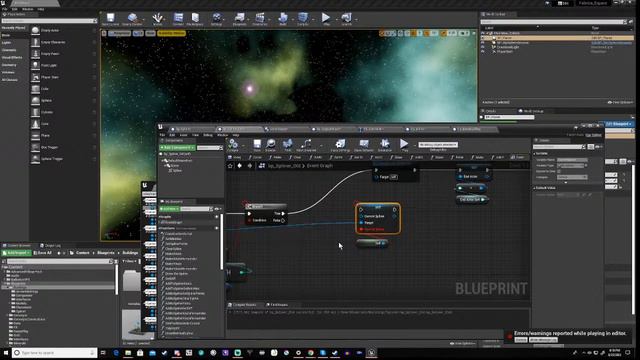The height and width of the screenshot is (360, 640).
Task: Click Lit view mode button in viewport
Action: (138, 33)
